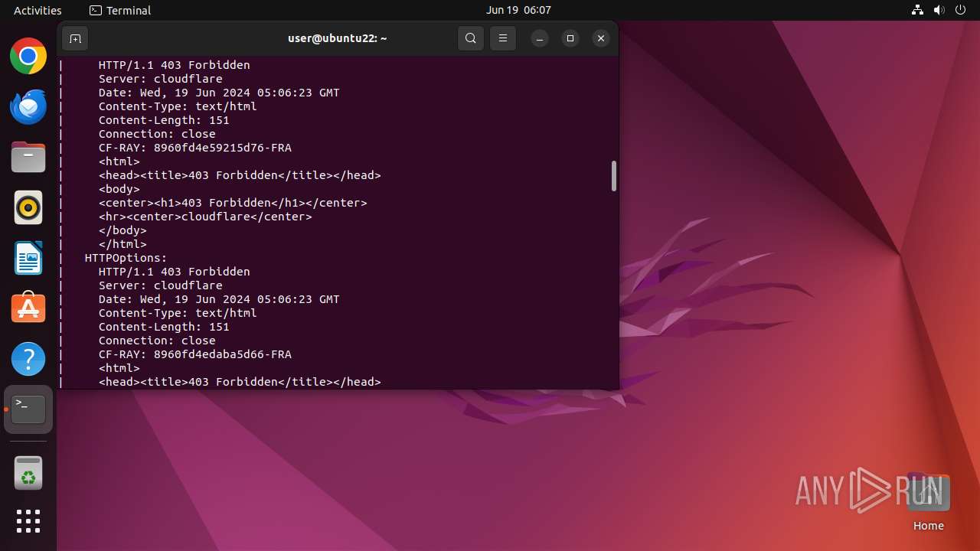Click the </body> line in terminal output
Viewport: 980px width, 551px height.
click(122, 230)
